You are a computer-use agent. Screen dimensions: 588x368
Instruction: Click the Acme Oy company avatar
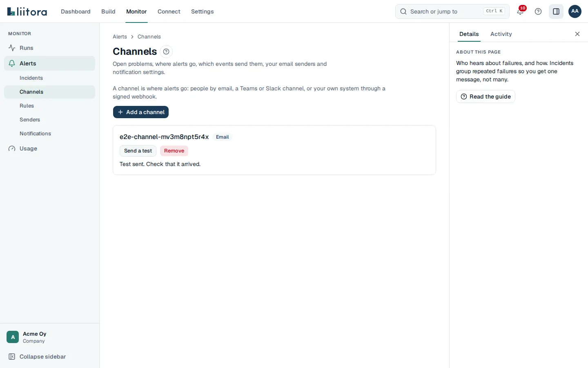[13, 337]
